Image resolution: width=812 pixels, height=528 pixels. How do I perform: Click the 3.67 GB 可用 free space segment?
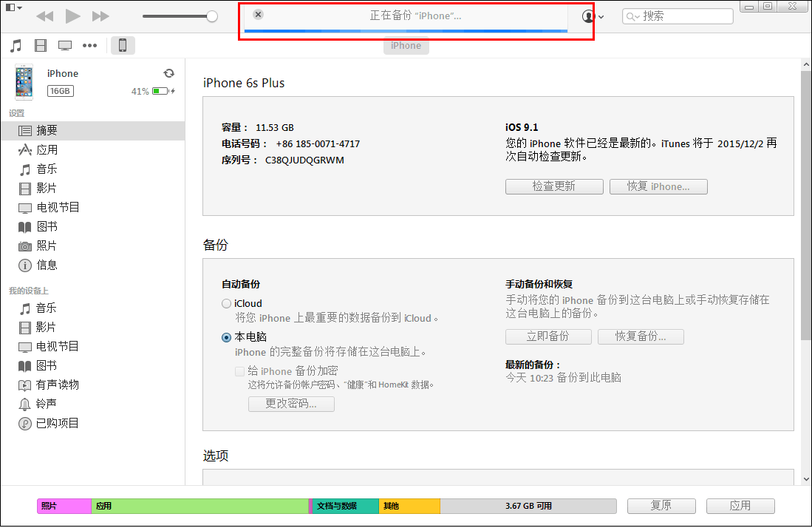point(528,507)
